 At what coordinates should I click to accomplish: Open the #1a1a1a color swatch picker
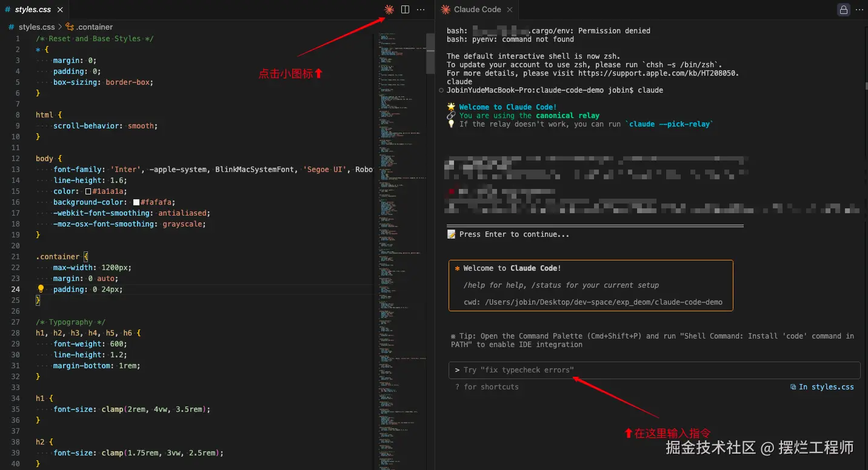[88, 191]
